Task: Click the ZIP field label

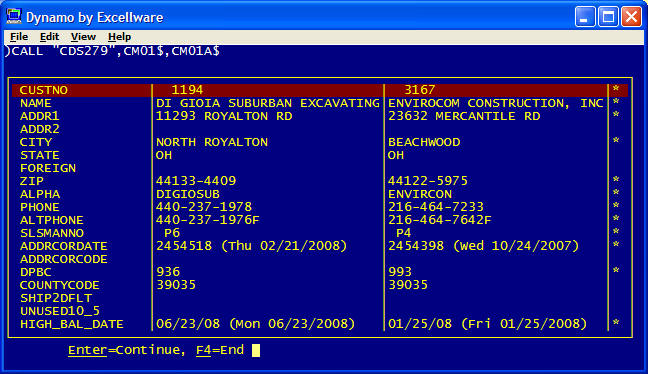Action: pyautogui.click(x=32, y=181)
